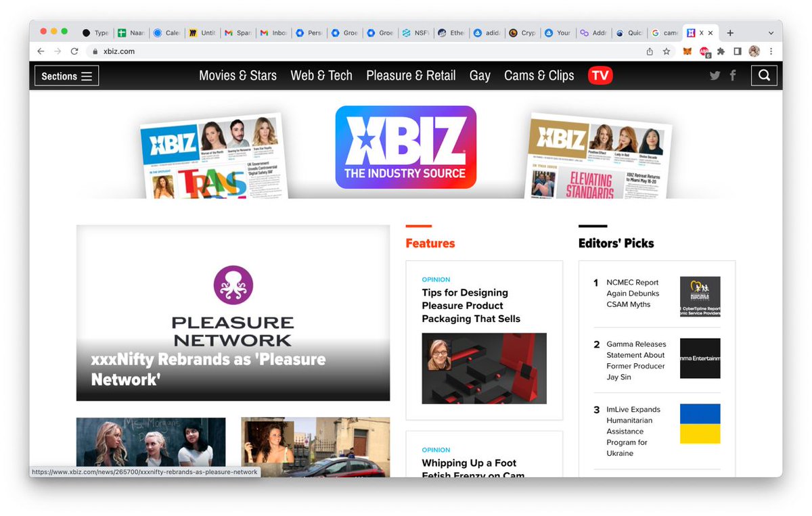Visit the XBIZ Twitter page icon

(715, 76)
